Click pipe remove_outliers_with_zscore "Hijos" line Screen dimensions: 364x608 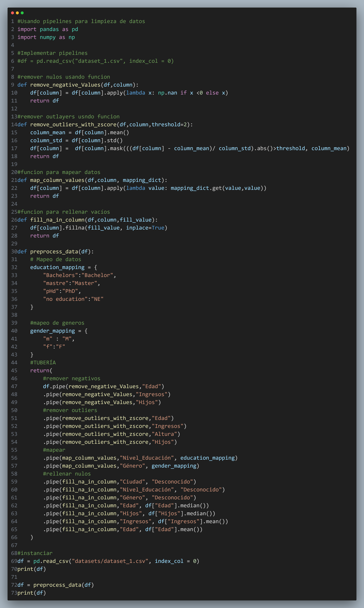pos(110,442)
